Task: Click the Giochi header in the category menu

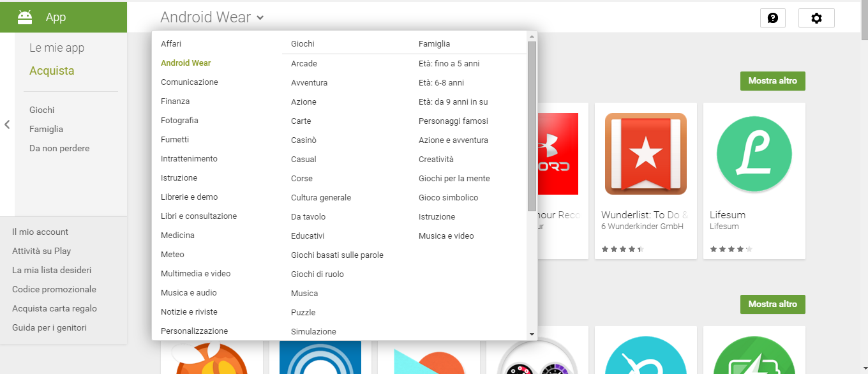Action: pyautogui.click(x=303, y=44)
